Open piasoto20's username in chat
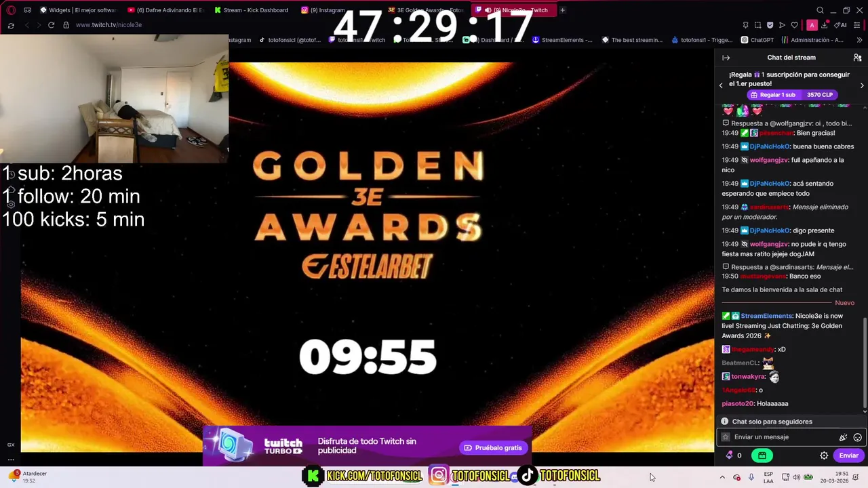 coord(738,404)
